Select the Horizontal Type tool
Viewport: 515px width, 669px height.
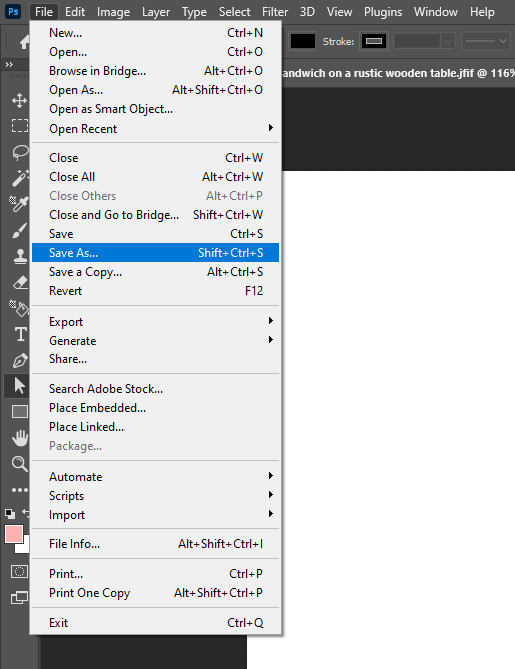tap(20, 334)
